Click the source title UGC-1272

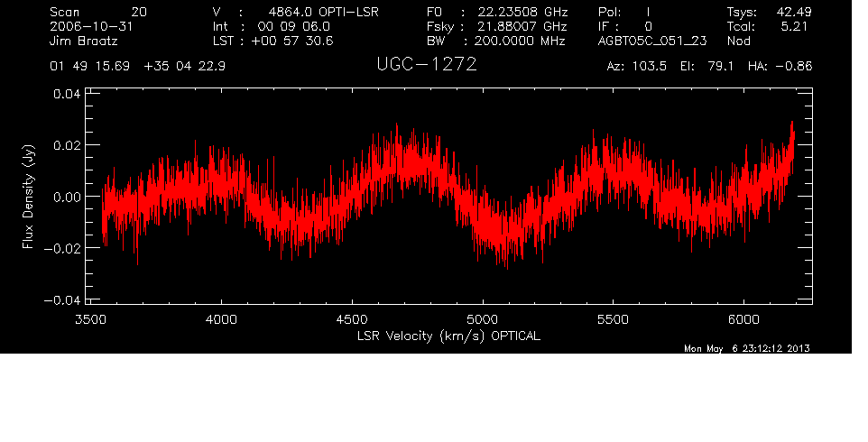point(426,65)
